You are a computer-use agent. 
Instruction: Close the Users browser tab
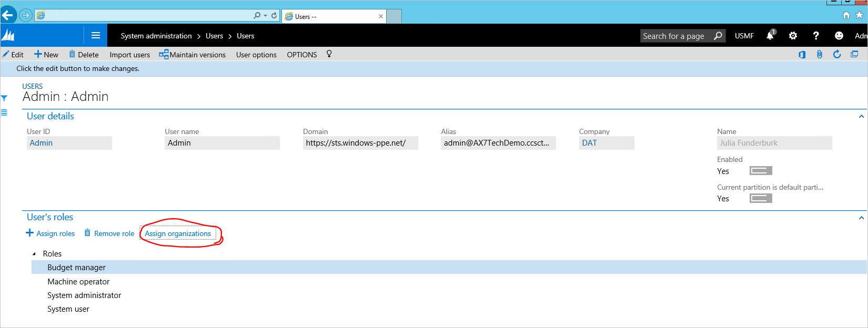coord(381,16)
